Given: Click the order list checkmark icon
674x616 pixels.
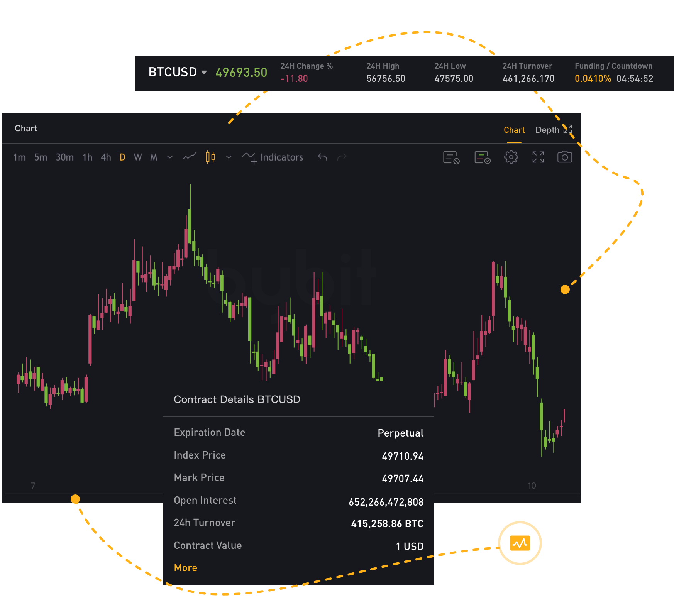Looking at the screenshot, I should 482,157.
